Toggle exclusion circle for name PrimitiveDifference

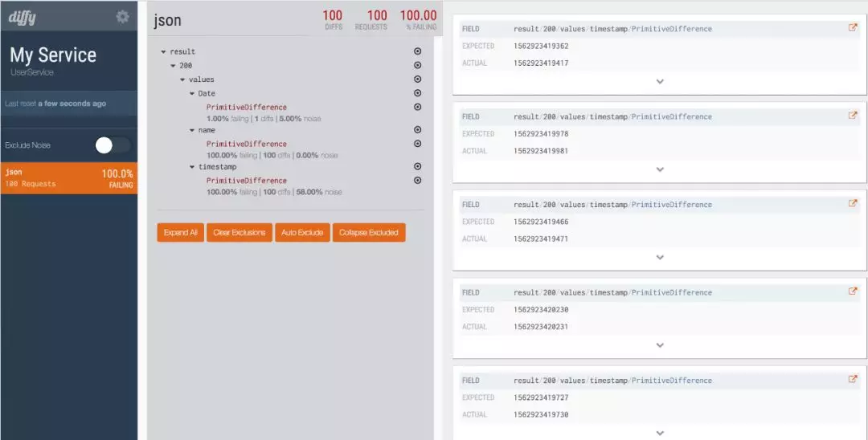point(418,143)
